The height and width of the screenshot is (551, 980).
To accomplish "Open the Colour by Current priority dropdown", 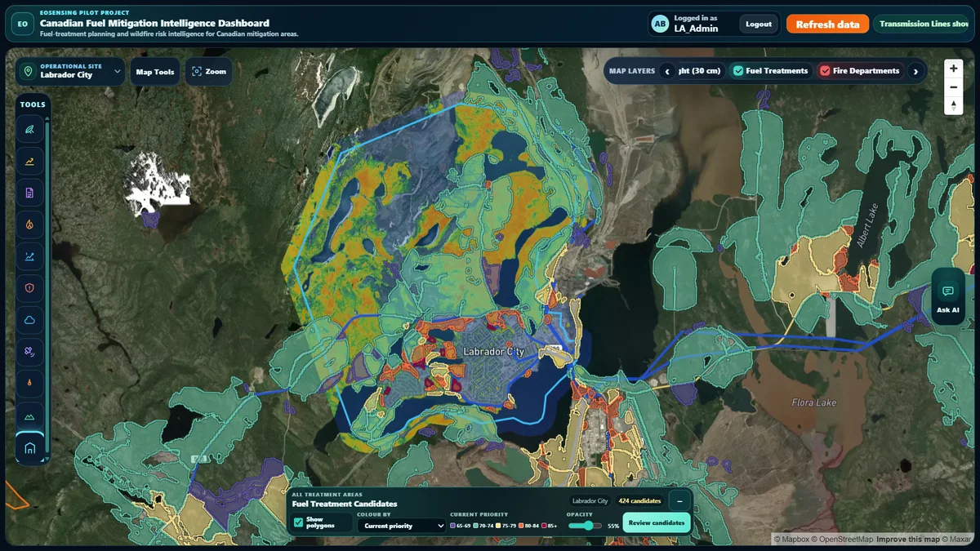I will click(401, 526).
